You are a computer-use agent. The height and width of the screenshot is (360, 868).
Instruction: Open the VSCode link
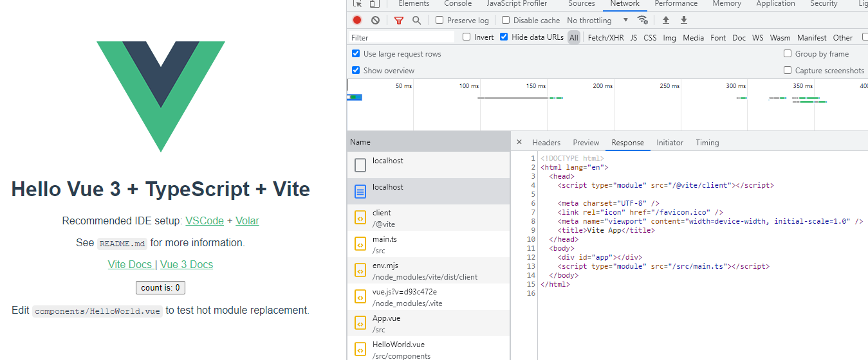pos(205,221)
